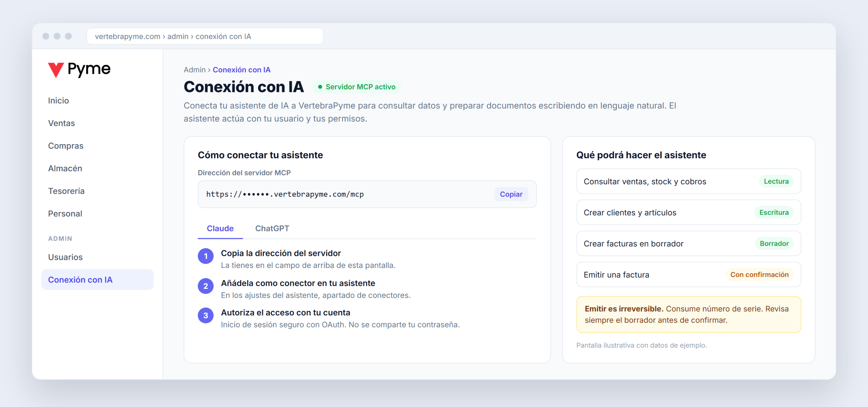Select Almacén in the sidebar
Image resolution: width=868 pixels, height=407 pixels.
[x=65, y=168]
